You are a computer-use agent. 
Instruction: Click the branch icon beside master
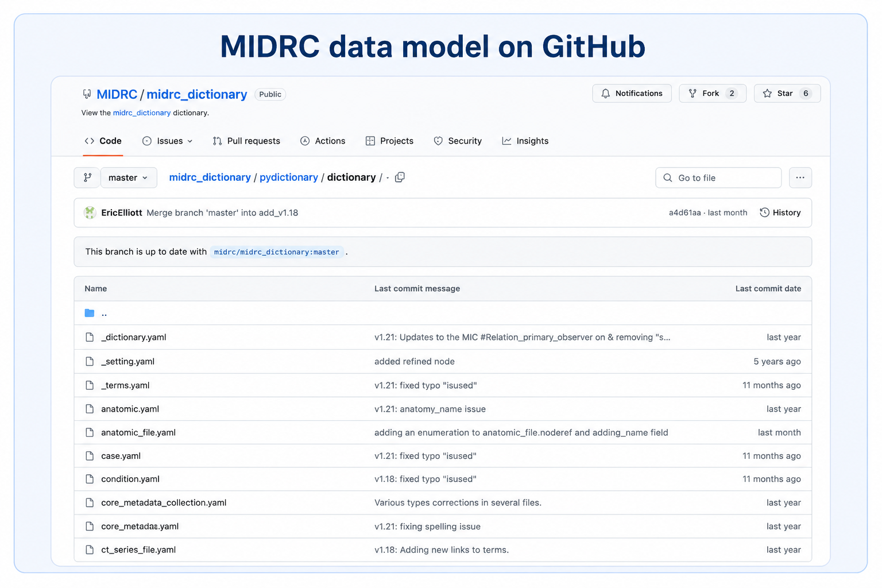coord(87,177)
